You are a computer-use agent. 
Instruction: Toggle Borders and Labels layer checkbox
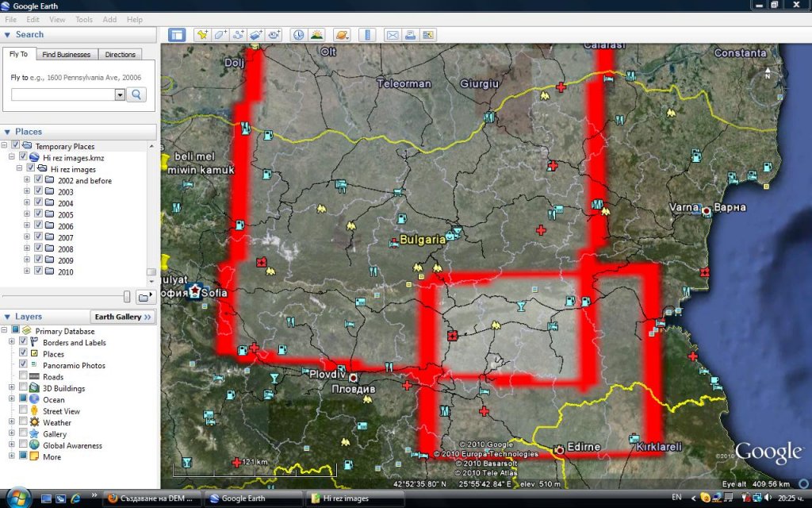pyautogui.click(x=23, y=341)
